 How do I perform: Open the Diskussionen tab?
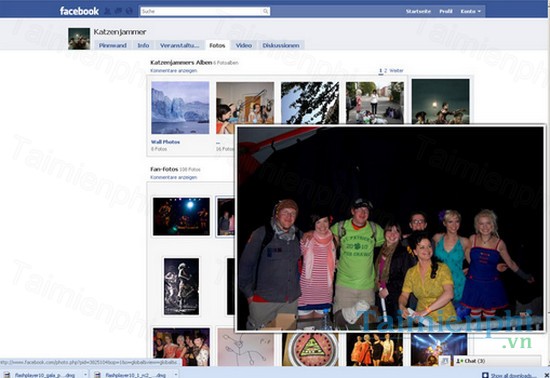(x=281, y=45)
